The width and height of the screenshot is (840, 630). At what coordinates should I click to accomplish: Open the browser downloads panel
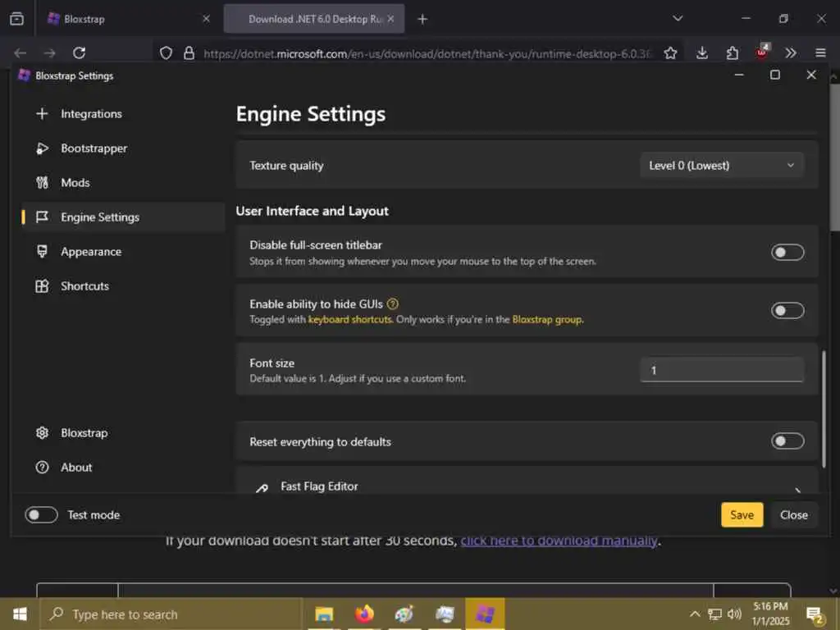702,53
